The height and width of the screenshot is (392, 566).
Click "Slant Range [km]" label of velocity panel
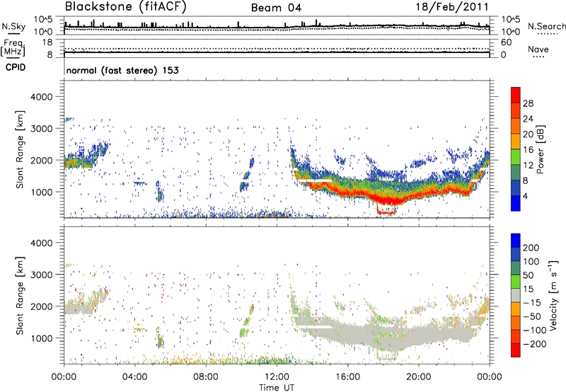click(x=20, y=295)
